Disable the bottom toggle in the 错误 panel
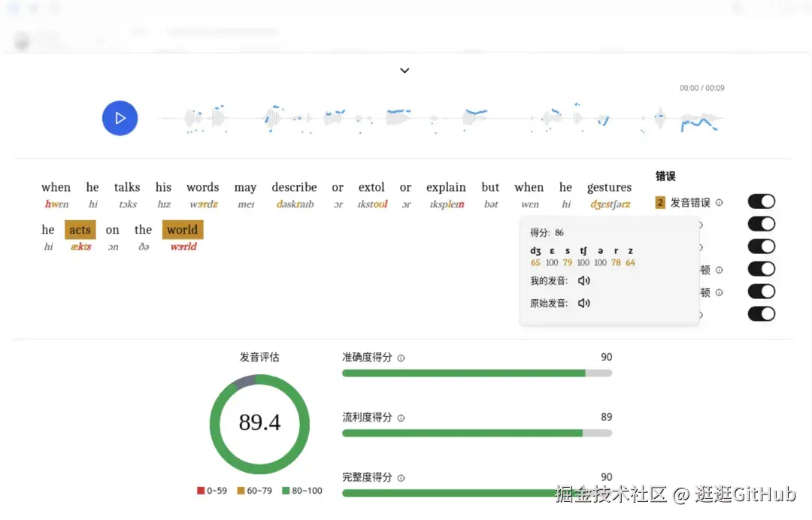 click(762, 313)
